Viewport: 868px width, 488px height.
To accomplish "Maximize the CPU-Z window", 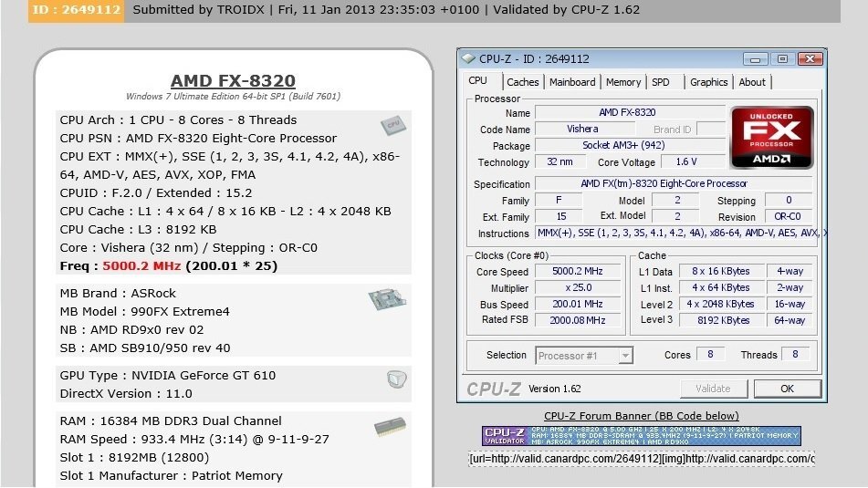I will click(782, 58).
